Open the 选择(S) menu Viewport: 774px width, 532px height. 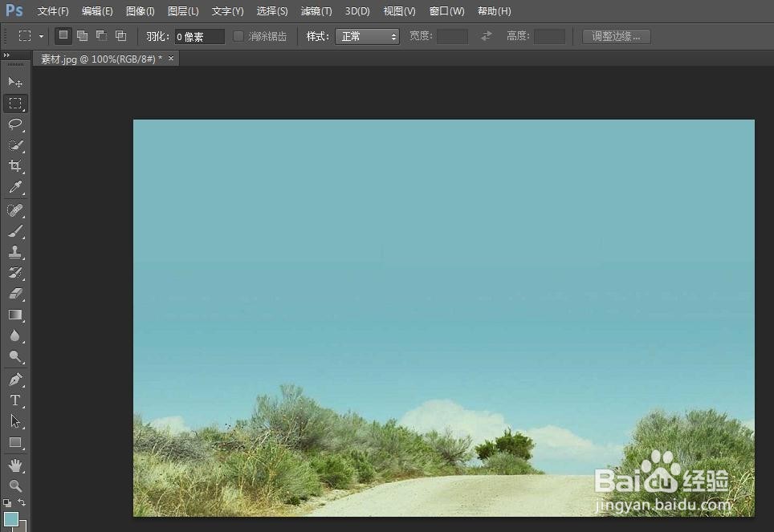pos(272,11)
